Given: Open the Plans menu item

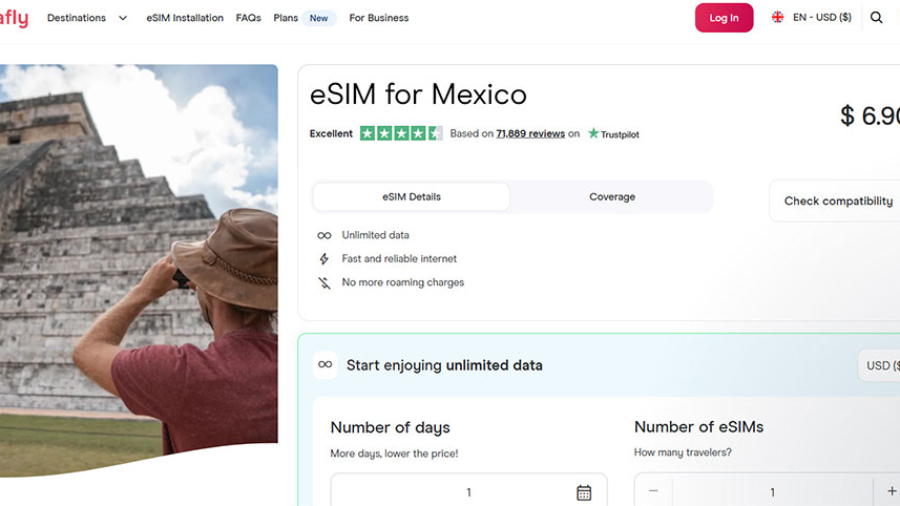Looking at the screenshot, I should (285, 18).
